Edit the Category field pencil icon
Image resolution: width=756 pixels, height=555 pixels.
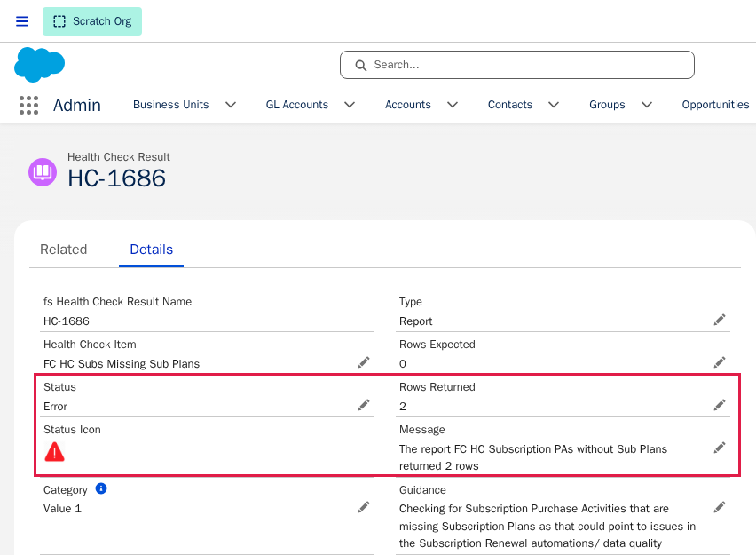tap(364, 507)
